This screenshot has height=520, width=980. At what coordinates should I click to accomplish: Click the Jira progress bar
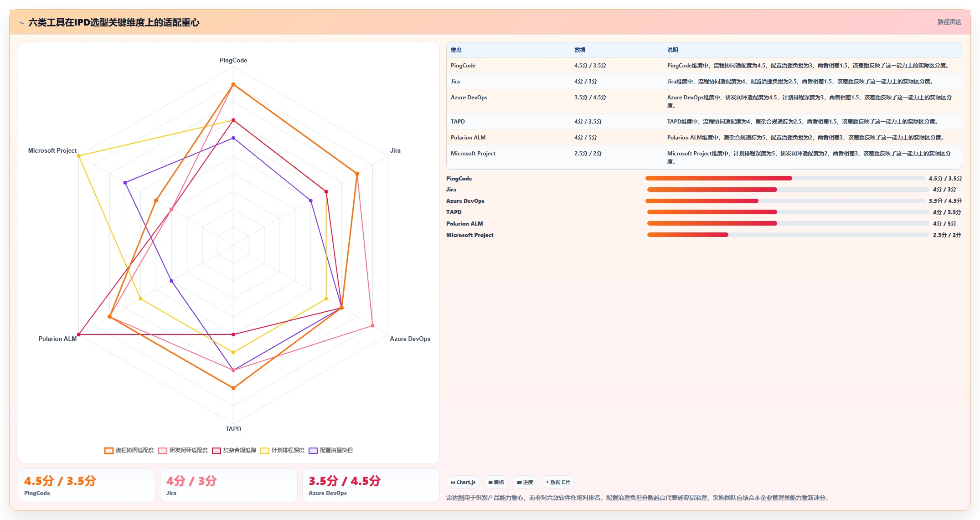click(x=788, y=190)
